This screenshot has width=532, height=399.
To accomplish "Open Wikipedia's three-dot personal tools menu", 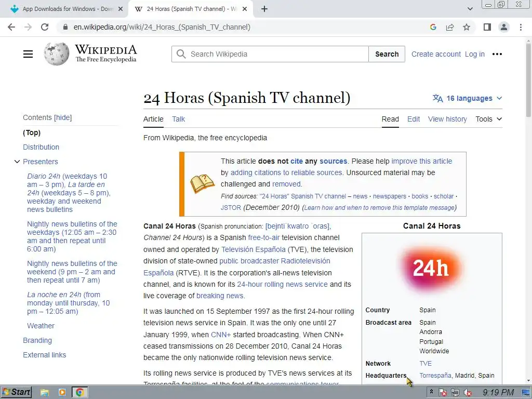I will (x=497, y=54).
